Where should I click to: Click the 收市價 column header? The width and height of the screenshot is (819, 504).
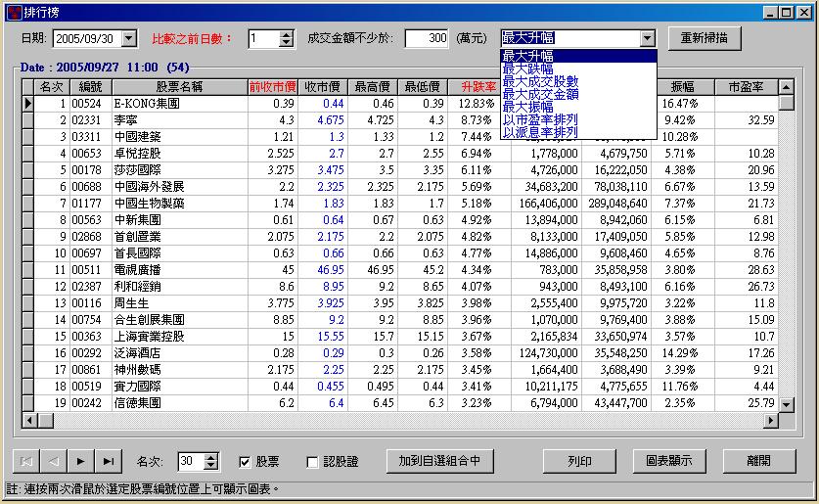(x=322, y=87)
